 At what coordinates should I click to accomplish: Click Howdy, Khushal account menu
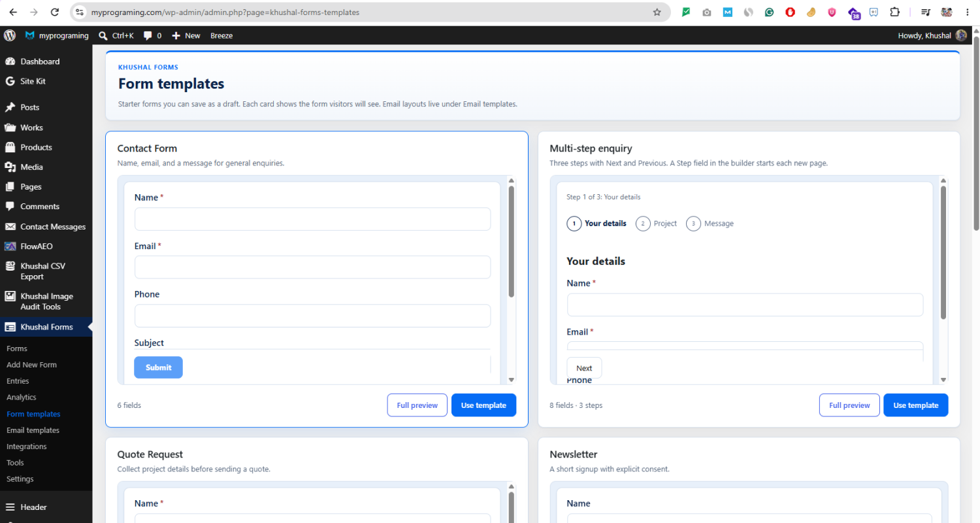[x=933, y=35]
